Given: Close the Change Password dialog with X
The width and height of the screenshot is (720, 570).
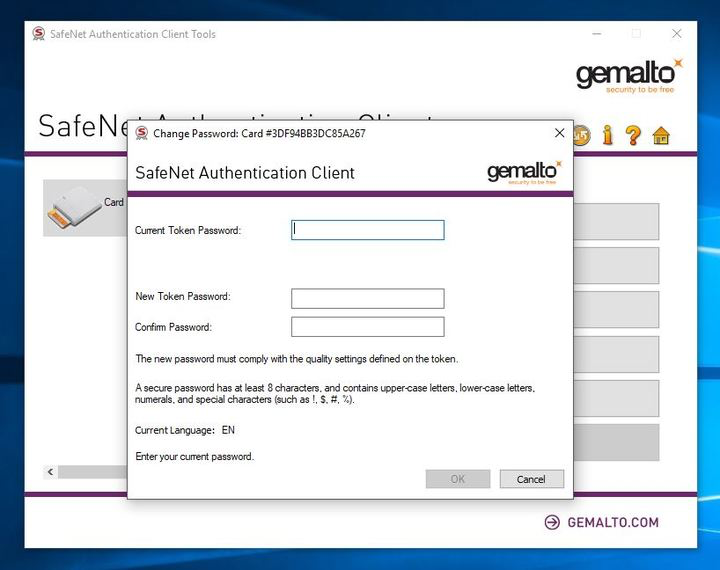Looking at the screenshot, I should click(x=559, y=133).
